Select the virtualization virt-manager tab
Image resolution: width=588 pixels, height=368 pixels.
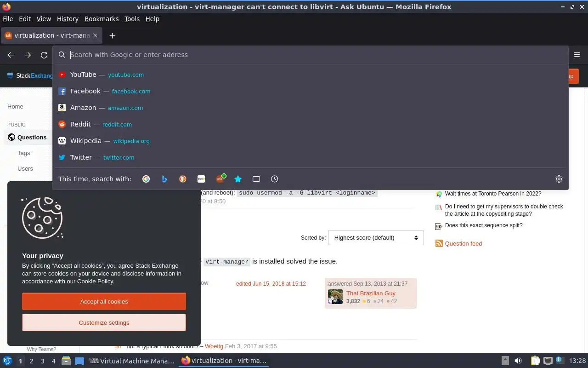pyautogui.click(x=51, y=35)
